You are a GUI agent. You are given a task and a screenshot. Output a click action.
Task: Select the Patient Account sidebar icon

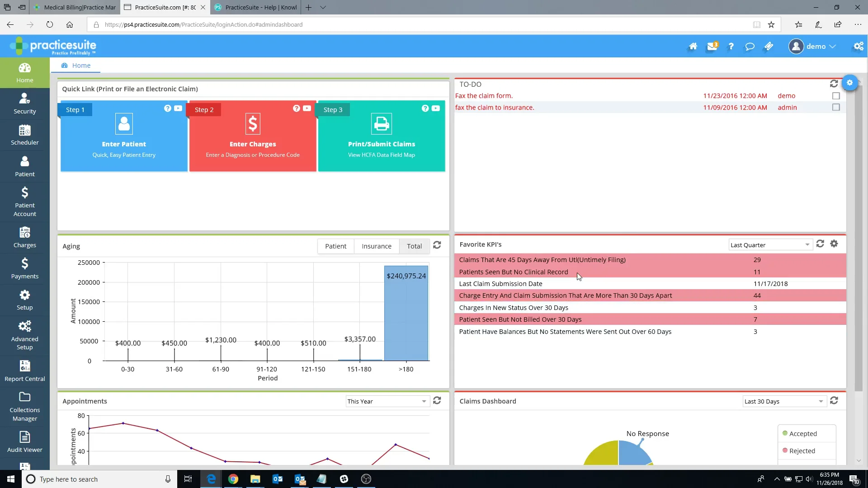(x=24, y=202)
